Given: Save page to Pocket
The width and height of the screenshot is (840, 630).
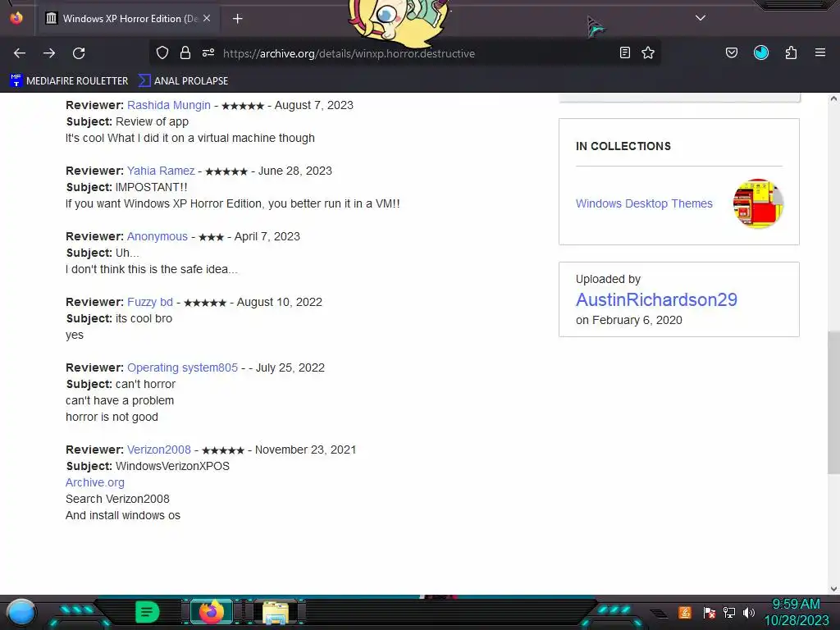Looking at the screenshot, I should 732,52.
